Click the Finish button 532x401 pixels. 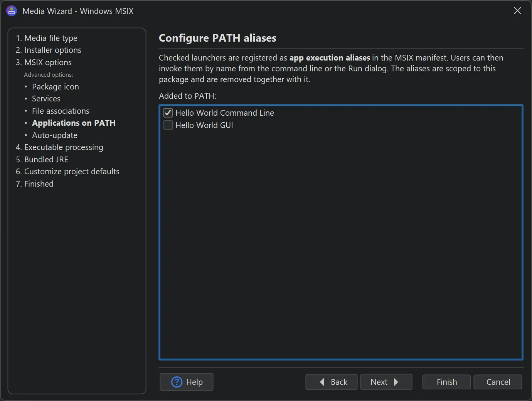pos(446,382)
